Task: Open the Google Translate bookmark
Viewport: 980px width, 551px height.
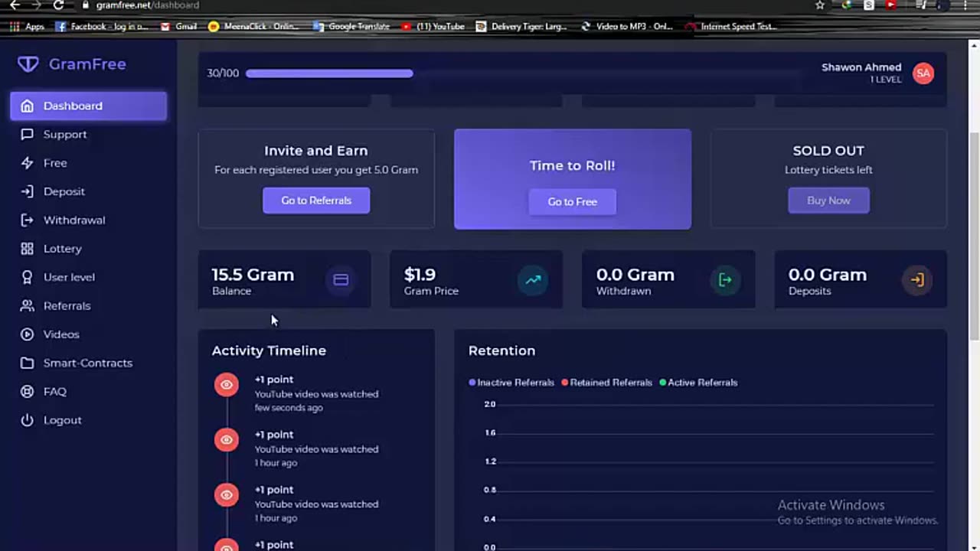Action: 351,26
